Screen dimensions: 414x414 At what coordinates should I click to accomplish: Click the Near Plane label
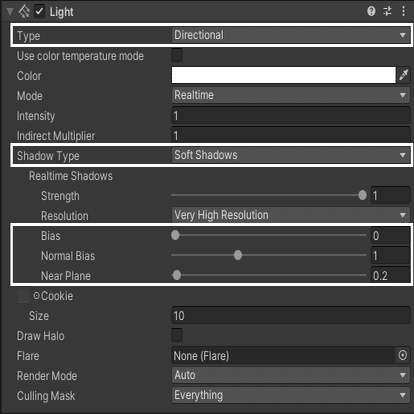(66, 276)
